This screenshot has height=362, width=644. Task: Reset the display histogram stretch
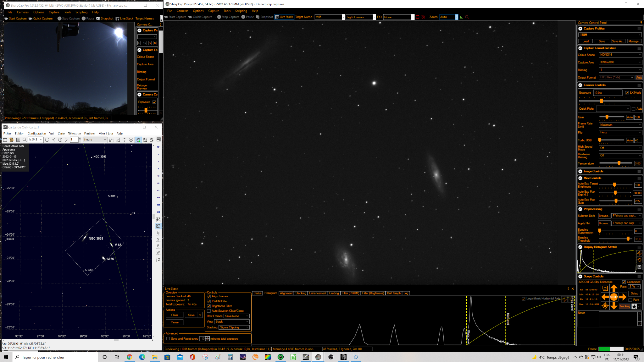coord(639,260)
